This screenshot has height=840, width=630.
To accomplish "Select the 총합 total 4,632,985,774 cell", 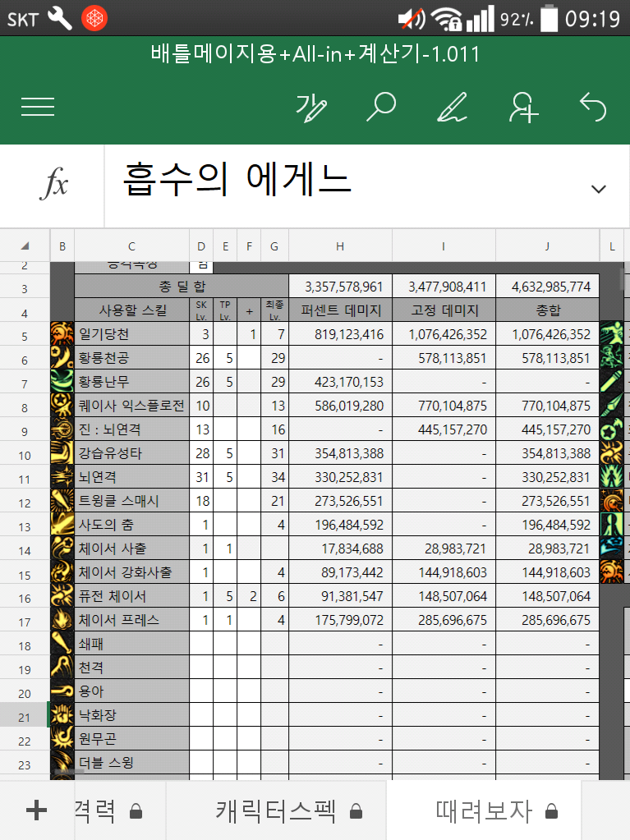I will (x=547, y=287).
